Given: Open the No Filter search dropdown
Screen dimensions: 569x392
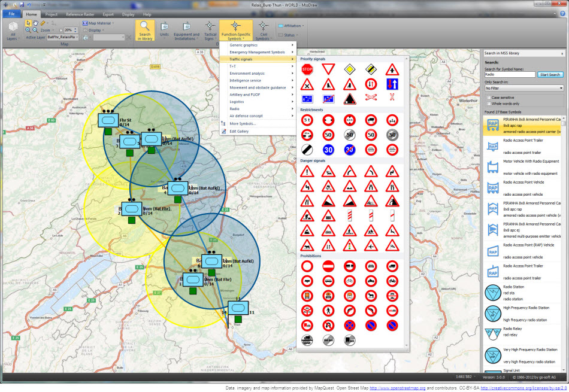Looking at the screenshot, I should click(524, 88).
